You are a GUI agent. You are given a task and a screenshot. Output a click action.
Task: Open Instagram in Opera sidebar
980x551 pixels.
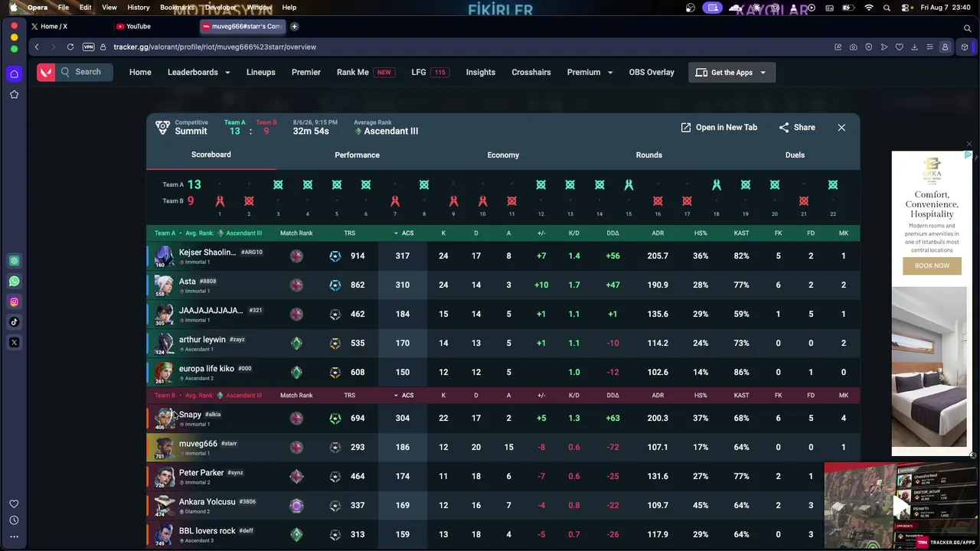point(14,302)
